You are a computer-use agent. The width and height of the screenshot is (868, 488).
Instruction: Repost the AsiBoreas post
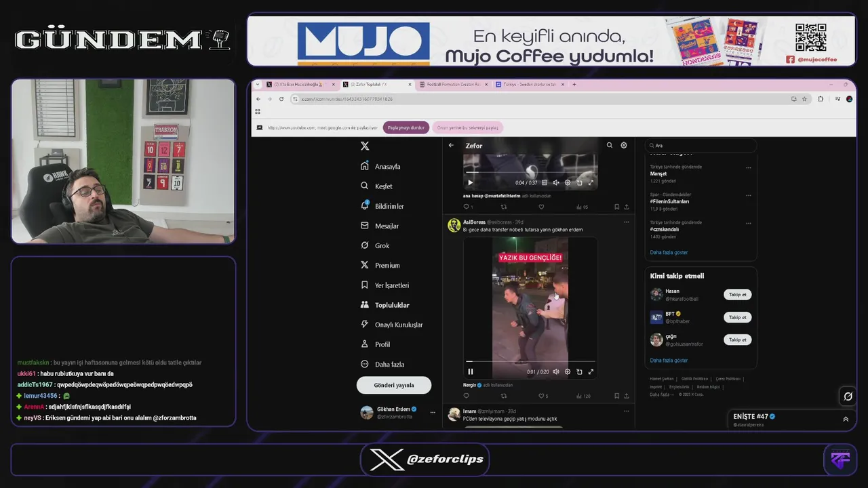coord(504,396)
